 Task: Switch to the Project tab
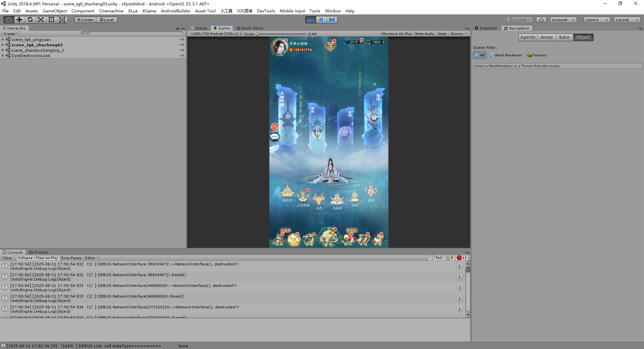pyautogui.click(x=38, y=252)
